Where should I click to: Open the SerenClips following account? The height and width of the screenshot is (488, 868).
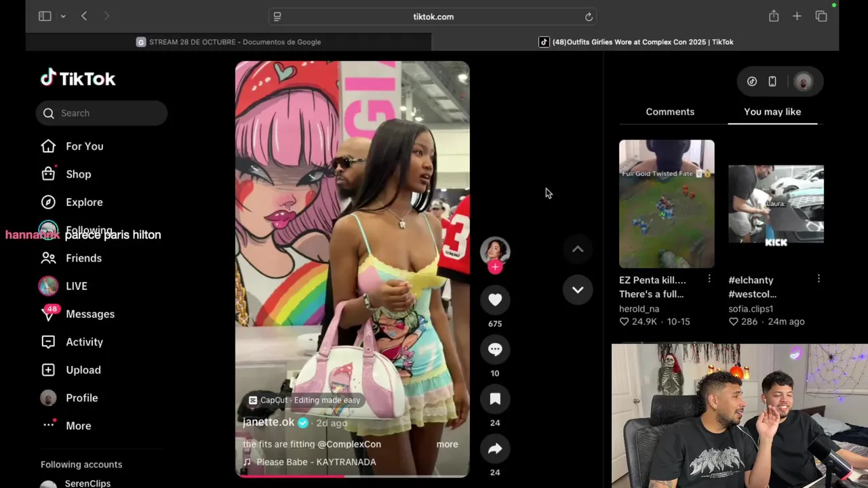tap(87, 483)
